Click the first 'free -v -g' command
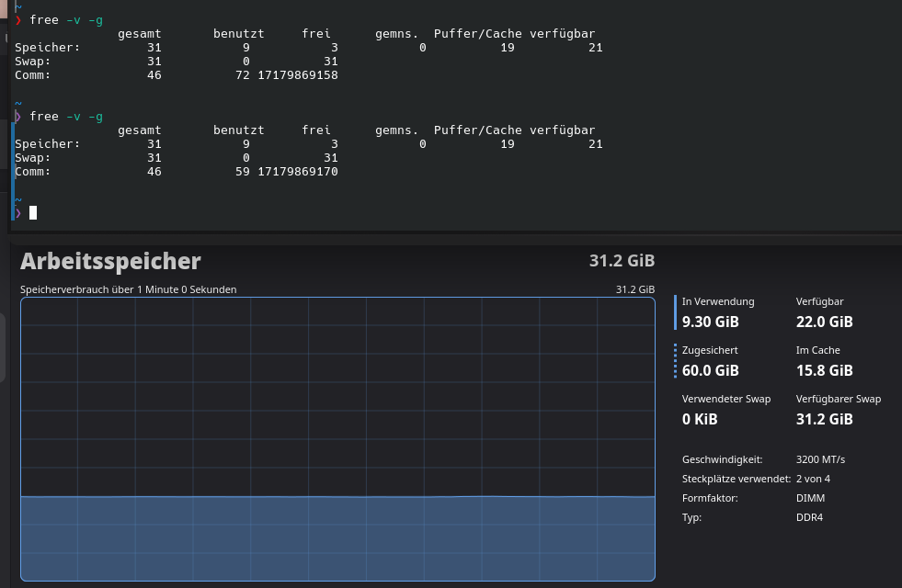This screenshot has width=902, height=588. click(66, 20)
